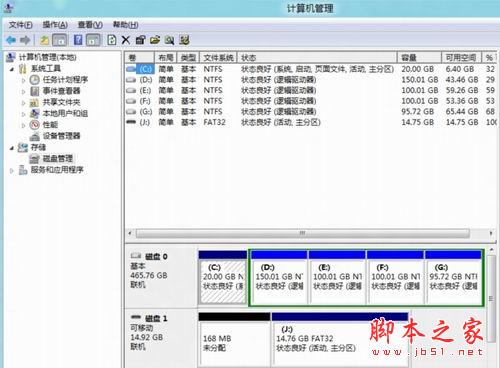Click the horizontal scrollbar right arrow
Viewport: 500px width, 368px height.
coord(491,233)
